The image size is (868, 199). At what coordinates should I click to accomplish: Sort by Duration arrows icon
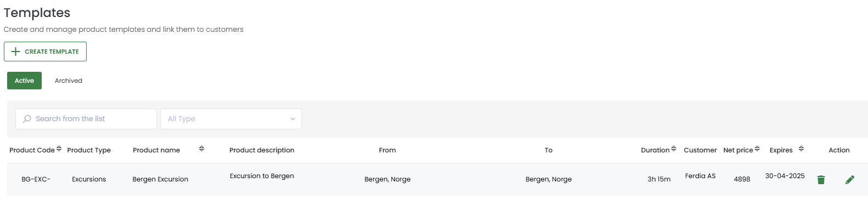point(673,149)
